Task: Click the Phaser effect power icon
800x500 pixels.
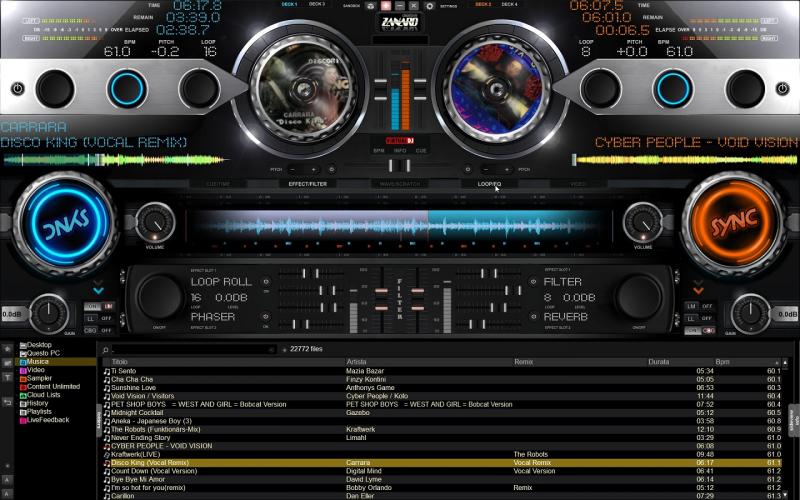Action: coord(266,317)
